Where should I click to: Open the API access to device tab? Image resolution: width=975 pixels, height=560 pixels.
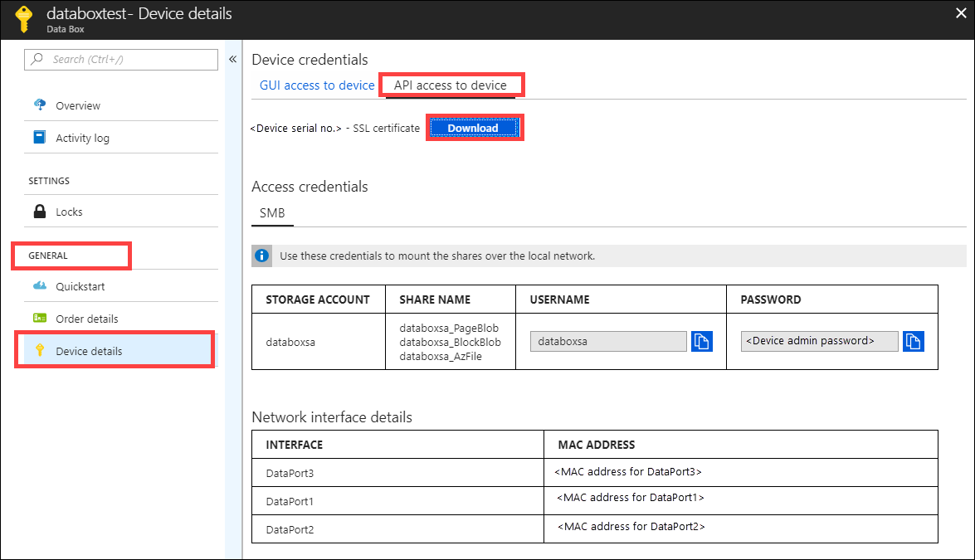click(x=451, y=85)
